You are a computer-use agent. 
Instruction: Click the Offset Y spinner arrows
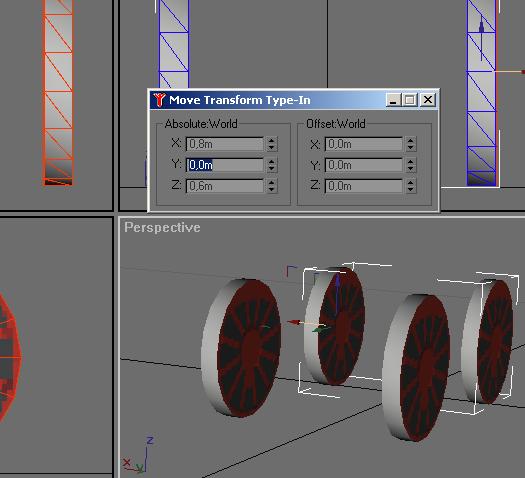coord(411,165)
